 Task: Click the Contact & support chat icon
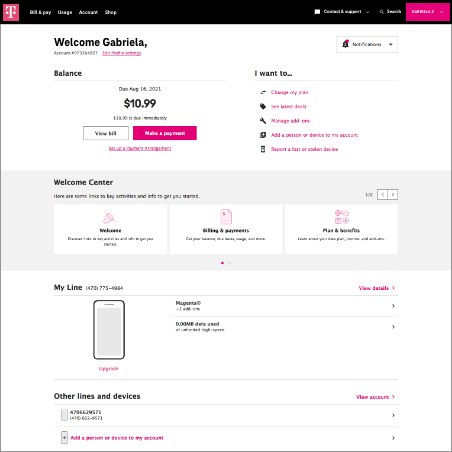click(317, 12)
